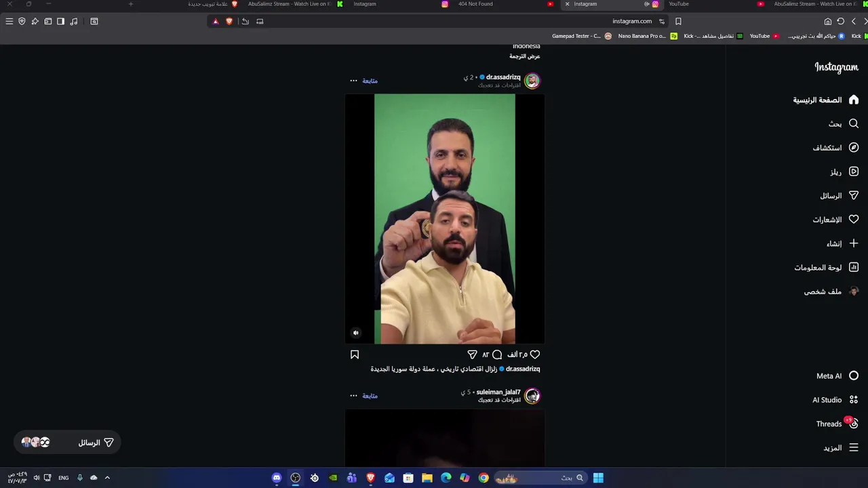Open the browser hamburger menu
The width and height of the screenshot is (868, 488).
[9, 21]
